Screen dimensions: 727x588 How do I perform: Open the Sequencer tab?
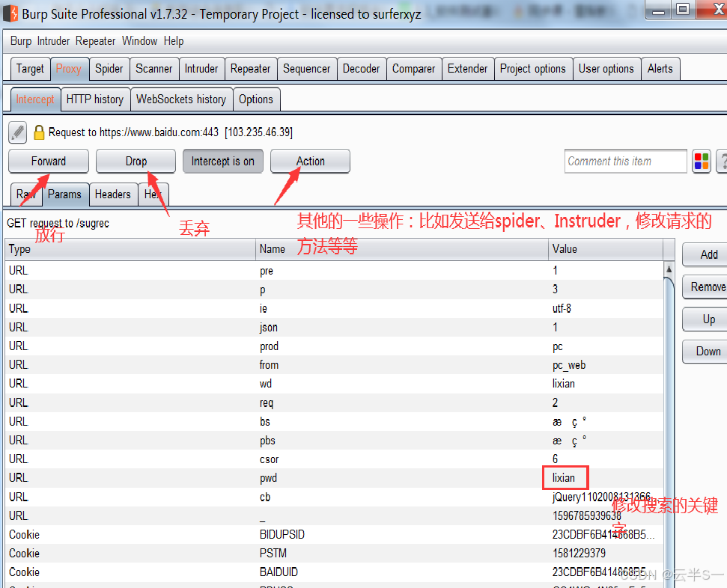(306, 69)
